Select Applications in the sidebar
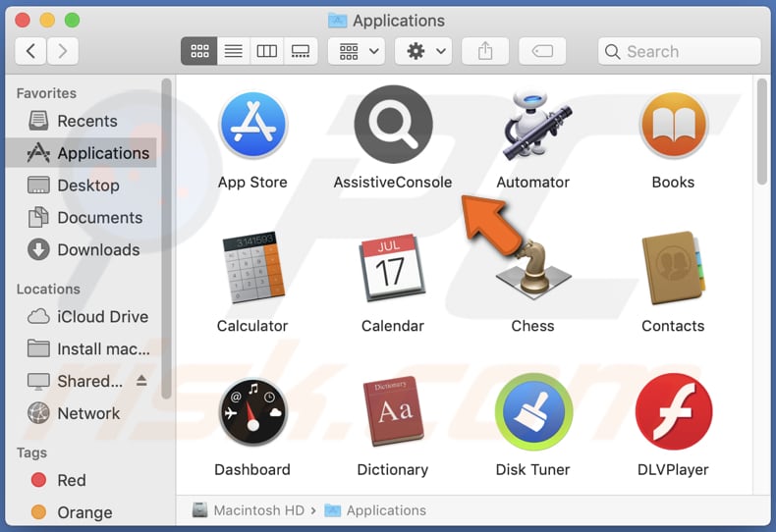 coord(83,153)
